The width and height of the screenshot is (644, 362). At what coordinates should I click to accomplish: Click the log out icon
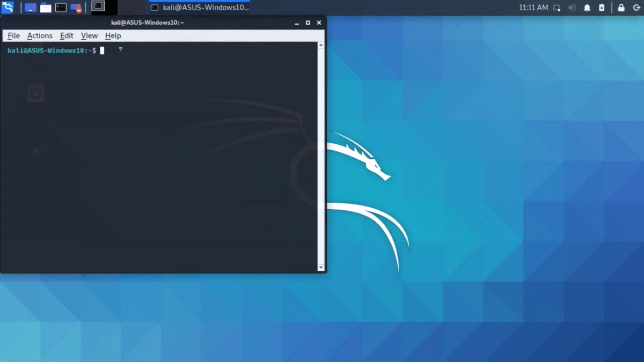coord(636,8)
